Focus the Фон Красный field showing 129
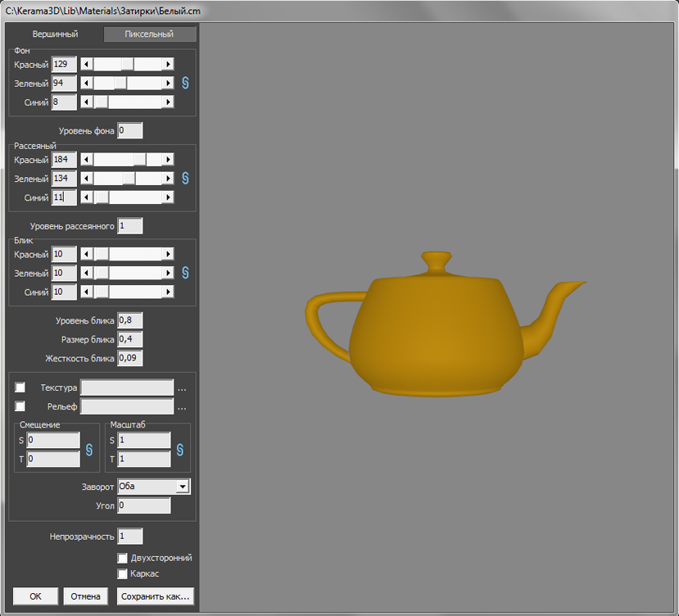 click(x=64, y=64)
